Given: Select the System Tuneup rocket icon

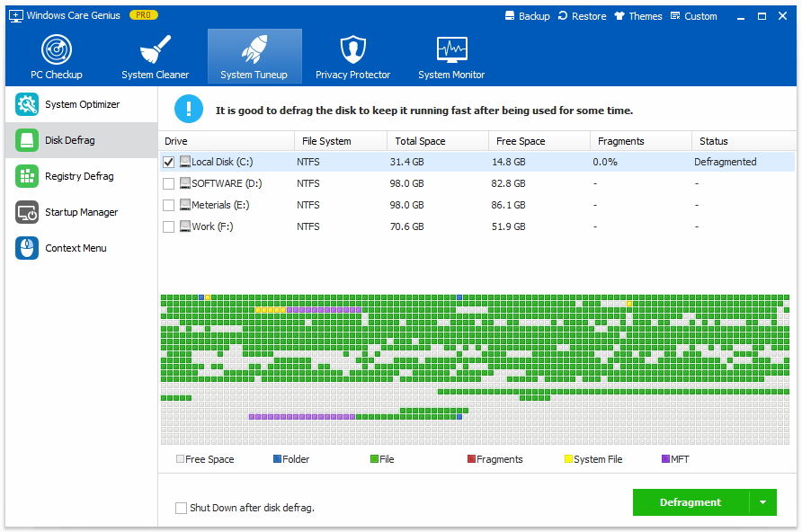Looking at the screenshot, I should pyautogui.click(x=254, y=49).
